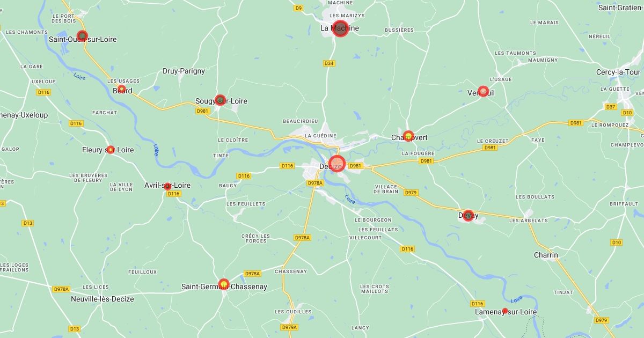644x338 pixels.
Task: Select the large circle marker on Decize
Action: pyautogui.click(x=337, y=163)
